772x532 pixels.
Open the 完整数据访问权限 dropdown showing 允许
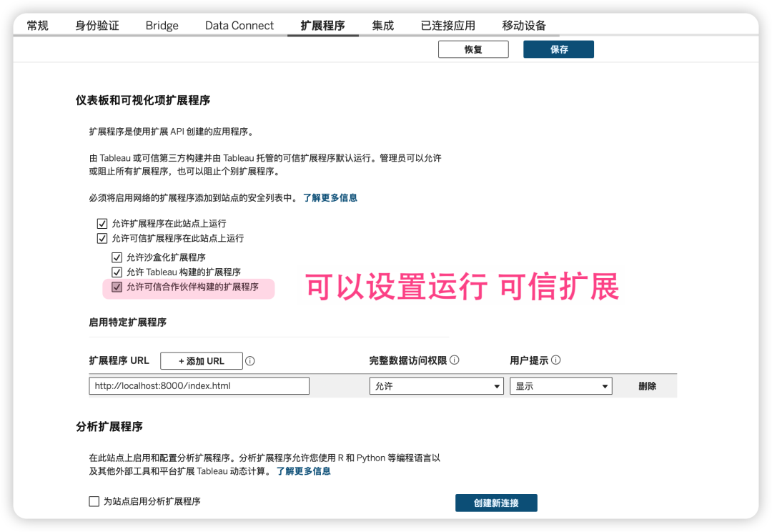pyautogui.click(x=436, y=385)
